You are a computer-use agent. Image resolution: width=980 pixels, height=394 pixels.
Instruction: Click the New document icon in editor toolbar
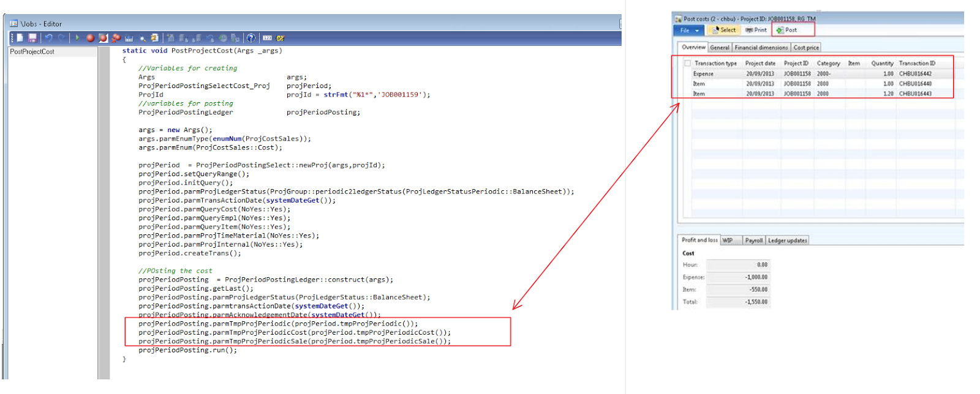click(20, 38)
